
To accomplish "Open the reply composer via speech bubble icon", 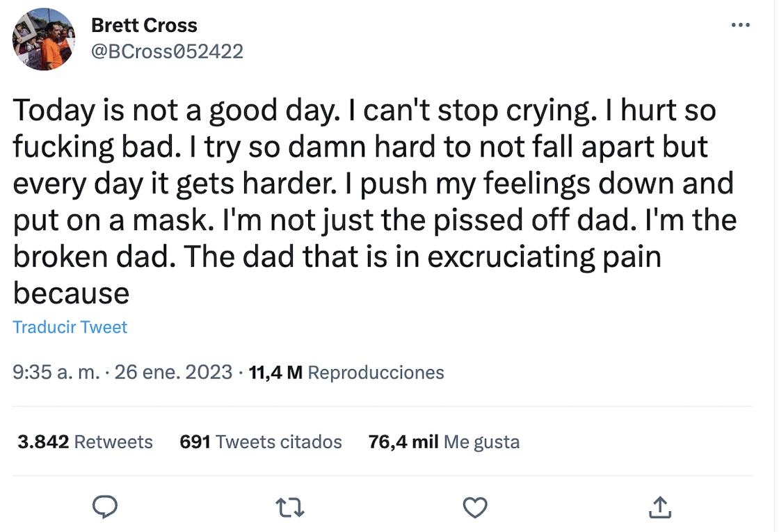I will pyautogui.click(x=105, y=508).
